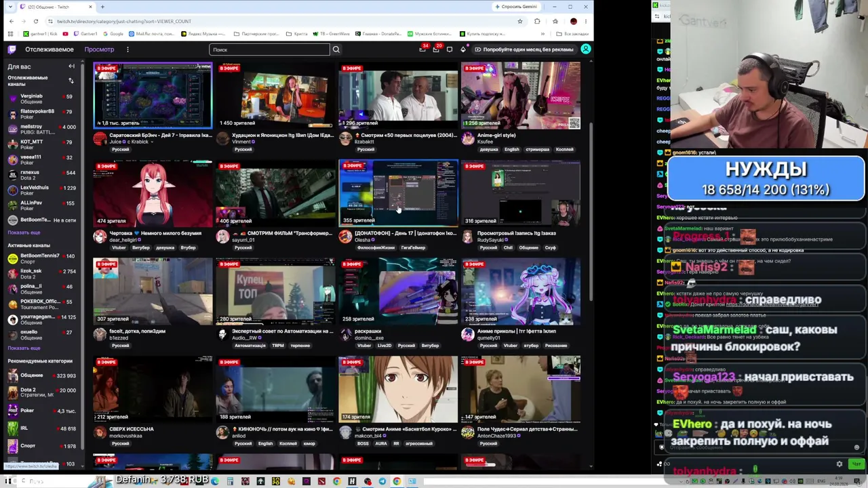Open the Twitch three-dot more menu

click(127, 49)
